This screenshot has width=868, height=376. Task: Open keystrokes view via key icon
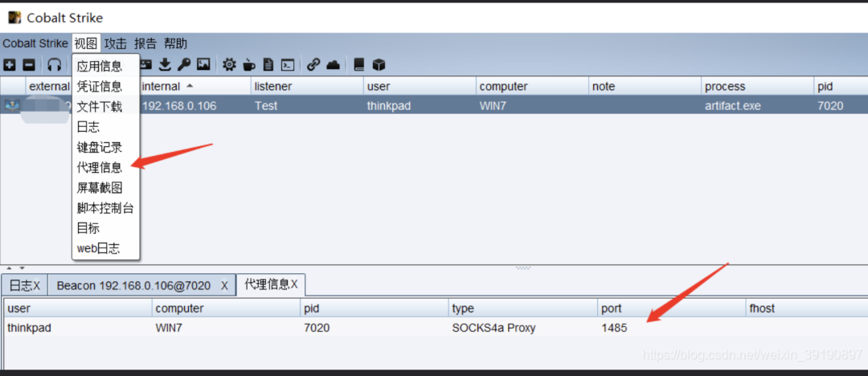184,65
